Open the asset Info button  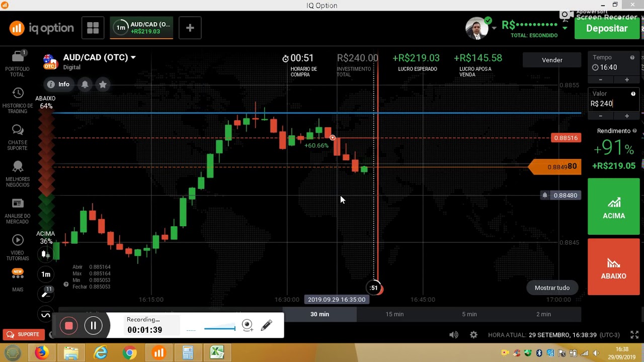tap(58, 84)
